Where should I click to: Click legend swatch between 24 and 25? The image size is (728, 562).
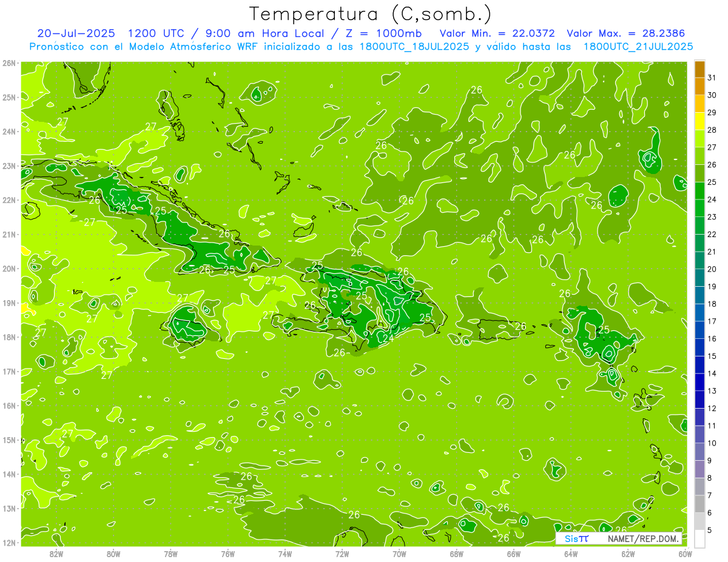(699, 190)
